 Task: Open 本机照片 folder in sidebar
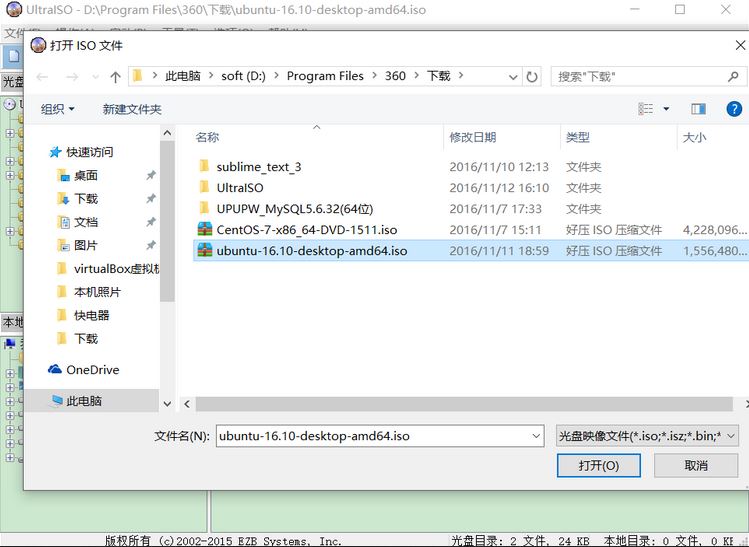[97, 292]
